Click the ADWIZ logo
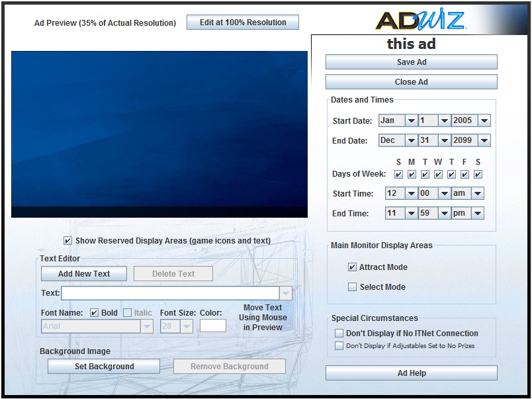The width and height of the screenshot is (532, 399). 420,20
